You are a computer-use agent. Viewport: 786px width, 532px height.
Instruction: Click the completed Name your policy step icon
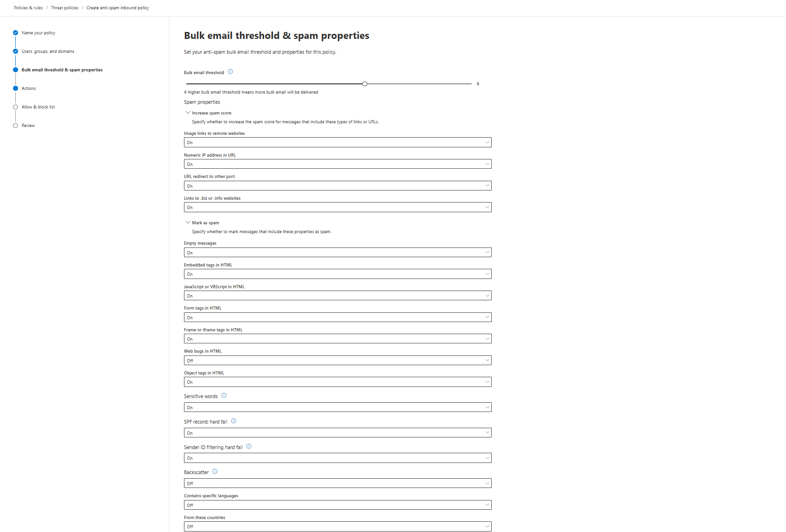click(15, 33)
